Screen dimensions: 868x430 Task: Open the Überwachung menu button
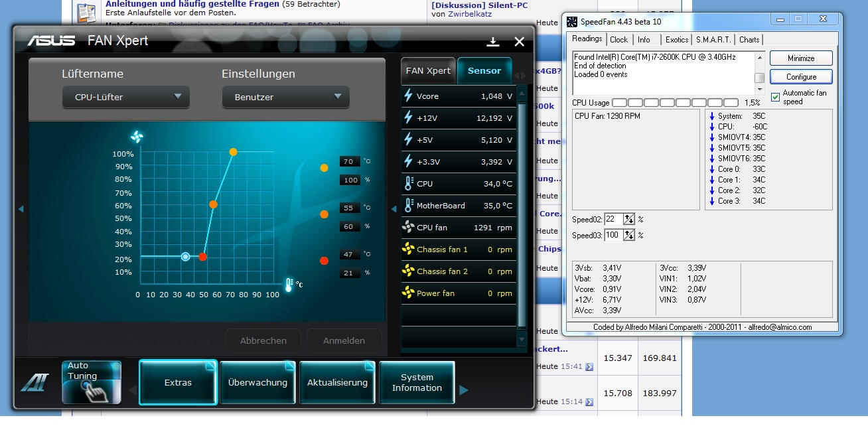257,382
